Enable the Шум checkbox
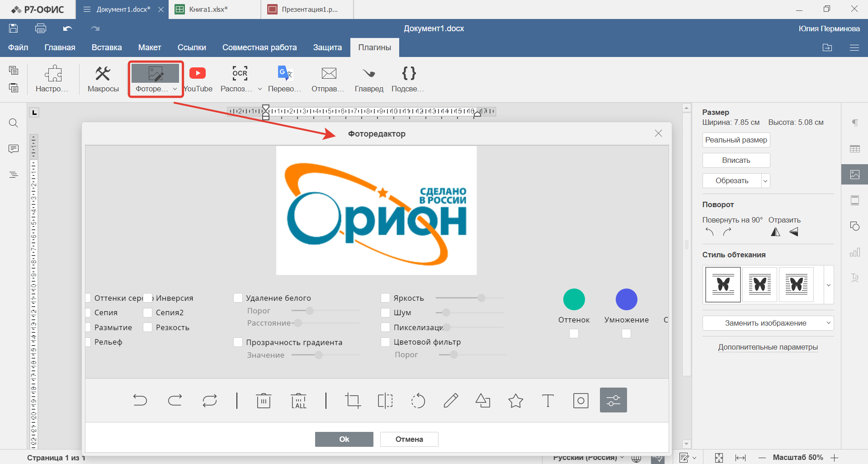This screenshot has height=464, width=868. [386, 312]
